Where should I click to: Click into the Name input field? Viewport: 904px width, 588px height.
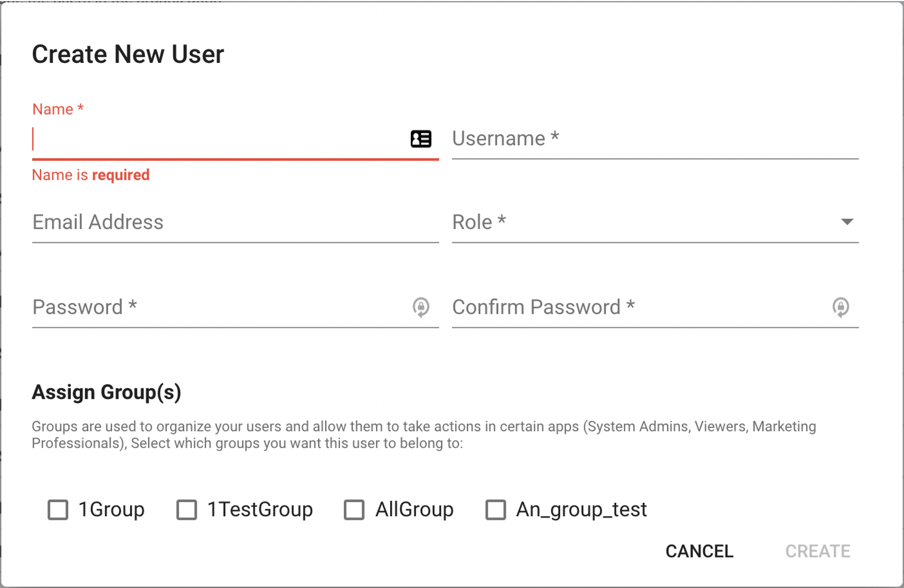[x=213, y=140]
